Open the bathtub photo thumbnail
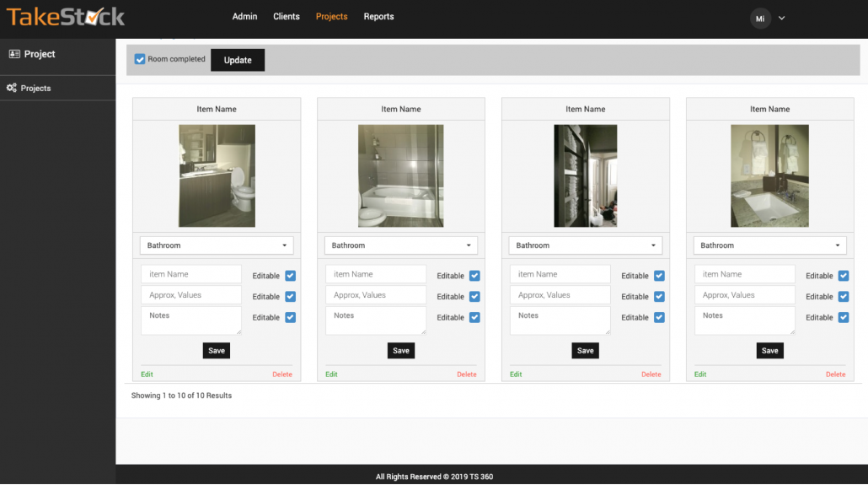This screenshot has width=868, height=485. 401,175
